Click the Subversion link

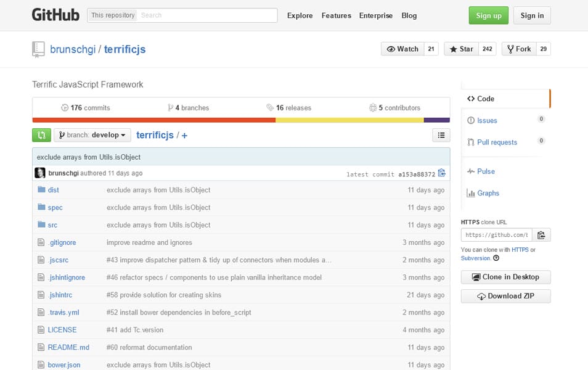[475, 258]
